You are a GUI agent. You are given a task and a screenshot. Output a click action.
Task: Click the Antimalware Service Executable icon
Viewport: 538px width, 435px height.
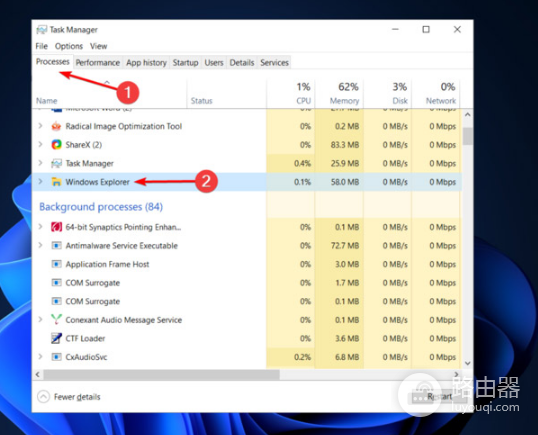tap(56, 246)
